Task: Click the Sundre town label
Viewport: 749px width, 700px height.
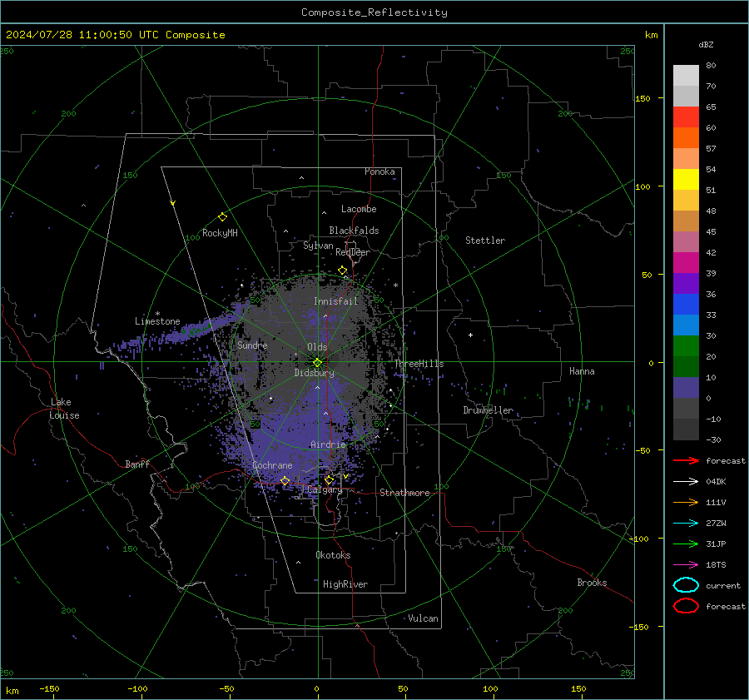Action: (252, 345)
